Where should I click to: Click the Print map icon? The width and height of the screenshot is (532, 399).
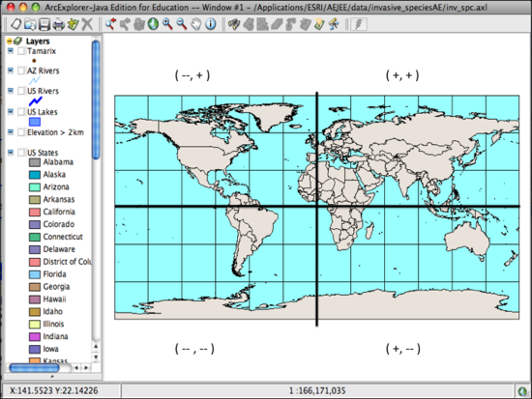[x=59, y=24]
